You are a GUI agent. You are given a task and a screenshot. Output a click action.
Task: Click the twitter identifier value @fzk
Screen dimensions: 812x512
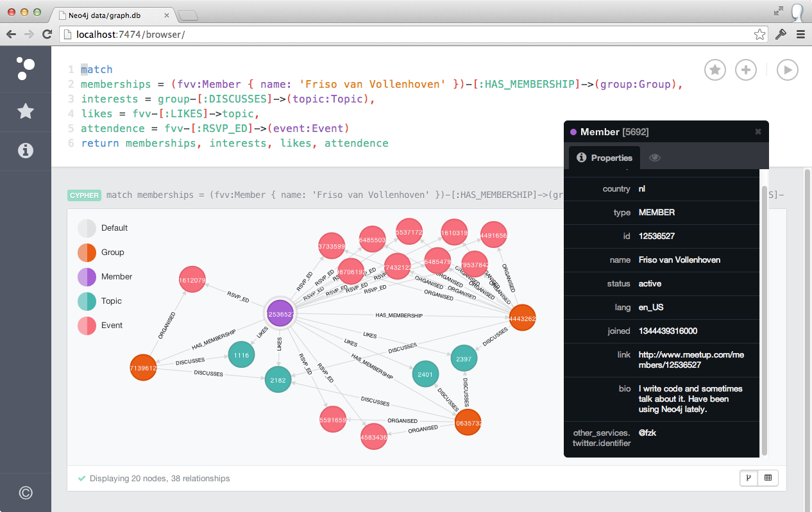point(647,433)
